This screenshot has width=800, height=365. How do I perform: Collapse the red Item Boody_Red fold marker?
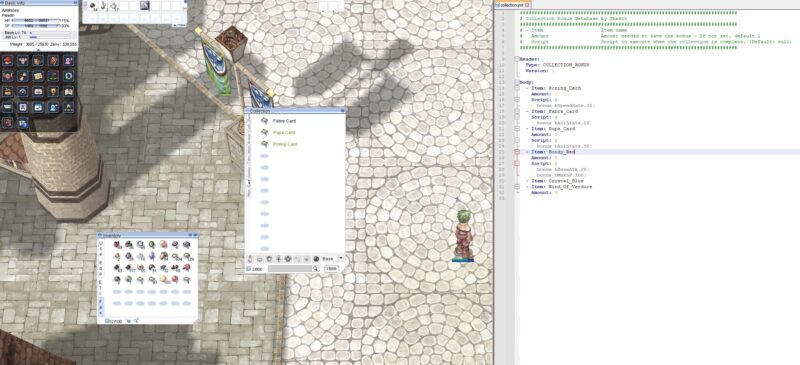click(x=516, y=152)
